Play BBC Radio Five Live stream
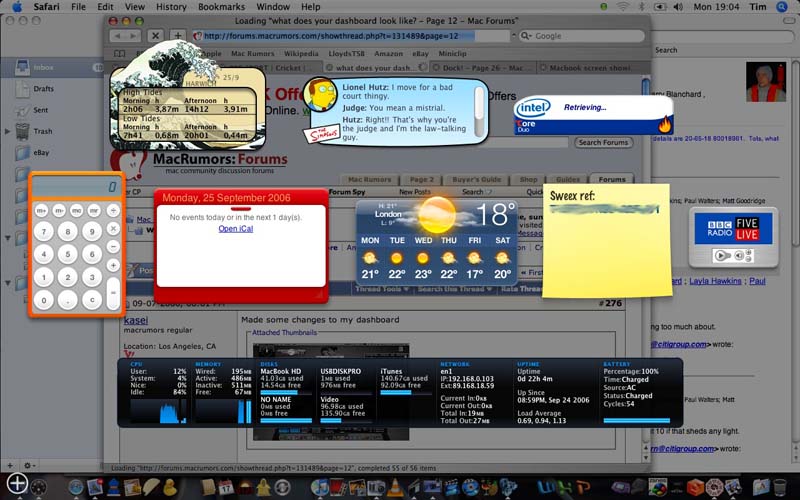 tap(721, 255)
